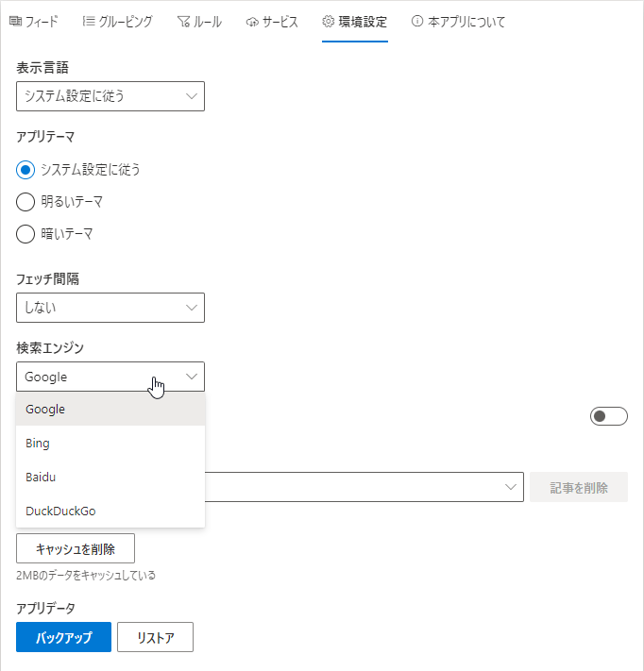644x671 pixels.
Task: Switch to the グルーピング tab
Action: click(x=117, y=22)
